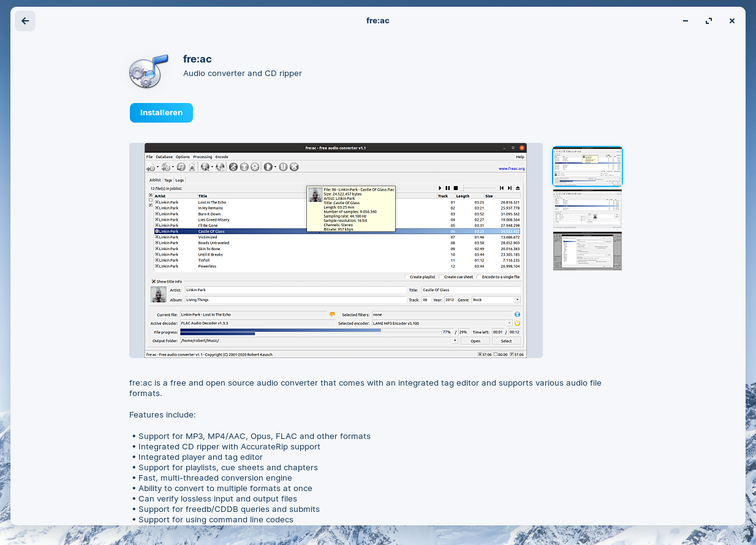Screen dimensions: 756x545
Task: Expand the Genre dropdown showing Rock
Action: click(517, 300)
